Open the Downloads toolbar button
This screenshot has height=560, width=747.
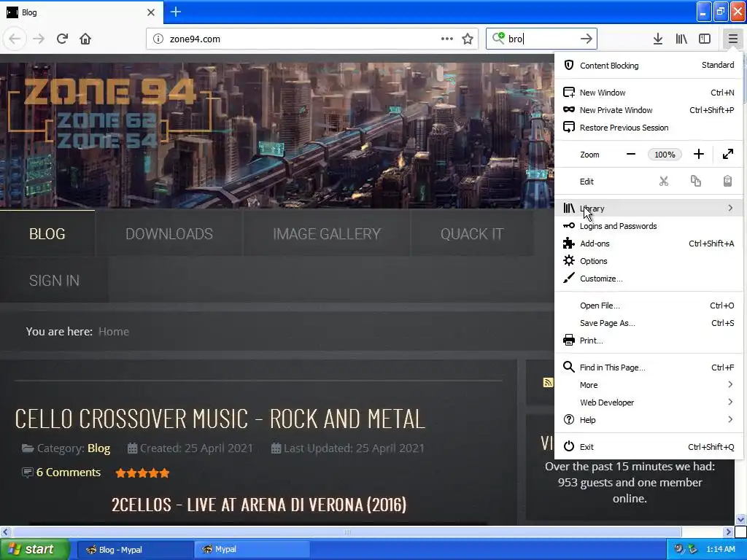[658, 39]
